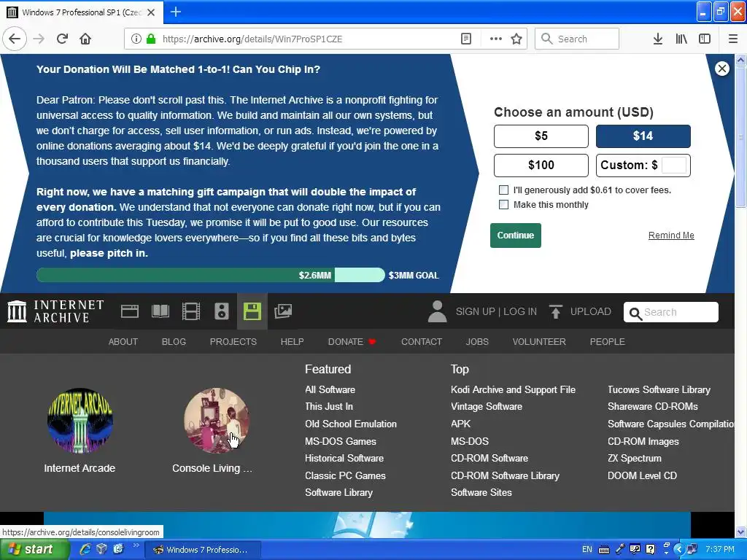The height and width of the screenshot is (560, 747).
Task: Click the Archive site Search box
Action: (x=671, y=312)
